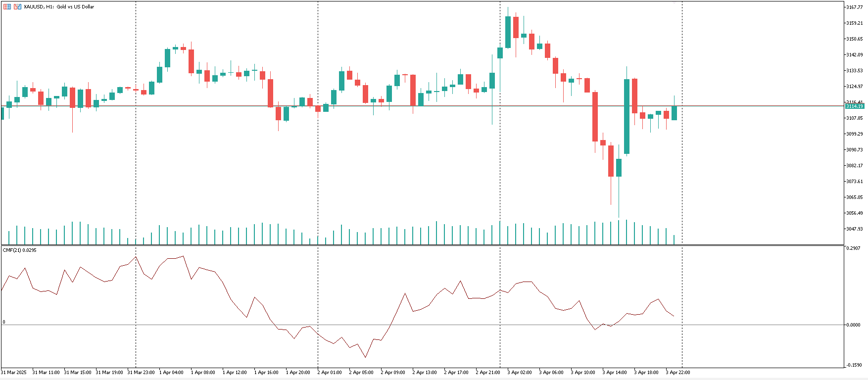Click the 31 Mar 2025 date label
The width and height of the screenshot is (868, 380).
click(14, 373)
